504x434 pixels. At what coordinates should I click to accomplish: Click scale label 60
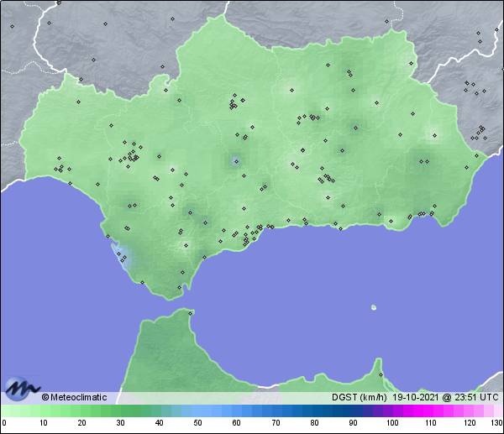[237, 423]
